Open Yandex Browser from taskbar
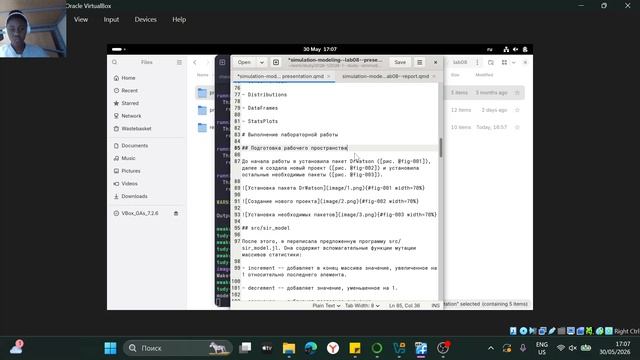 pos(333,348)
